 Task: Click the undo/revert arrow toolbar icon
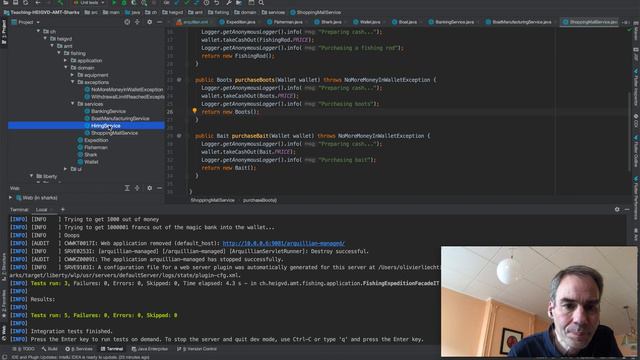[217, 2]
